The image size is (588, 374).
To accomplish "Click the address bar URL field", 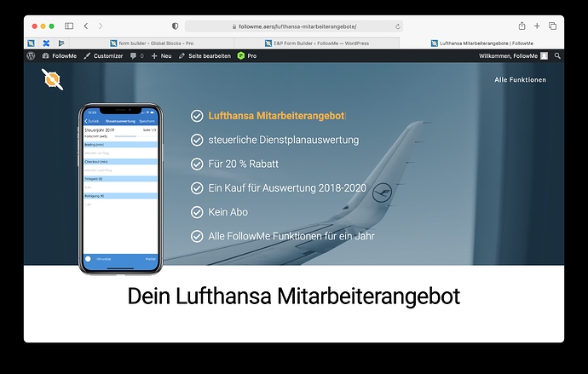I will click(294, 26).
